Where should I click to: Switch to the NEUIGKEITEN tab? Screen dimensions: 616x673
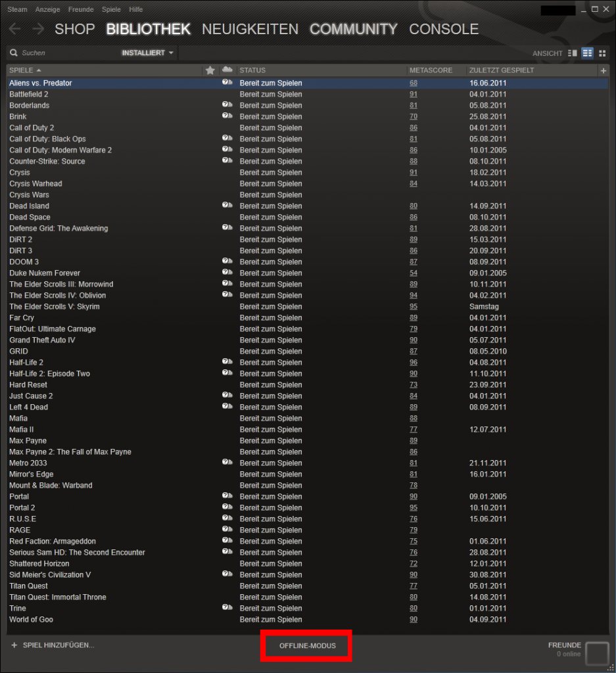250,29
